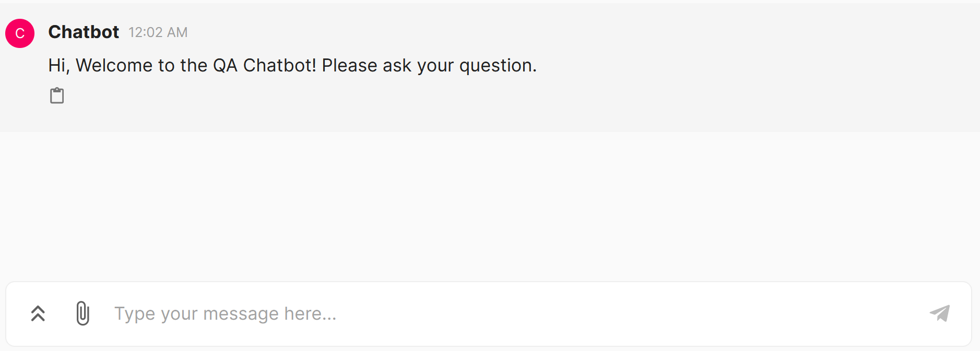Click the welcome message greeting text
Image resolution: width=980 pixels, height=351 pixels.
coord(292,66)
